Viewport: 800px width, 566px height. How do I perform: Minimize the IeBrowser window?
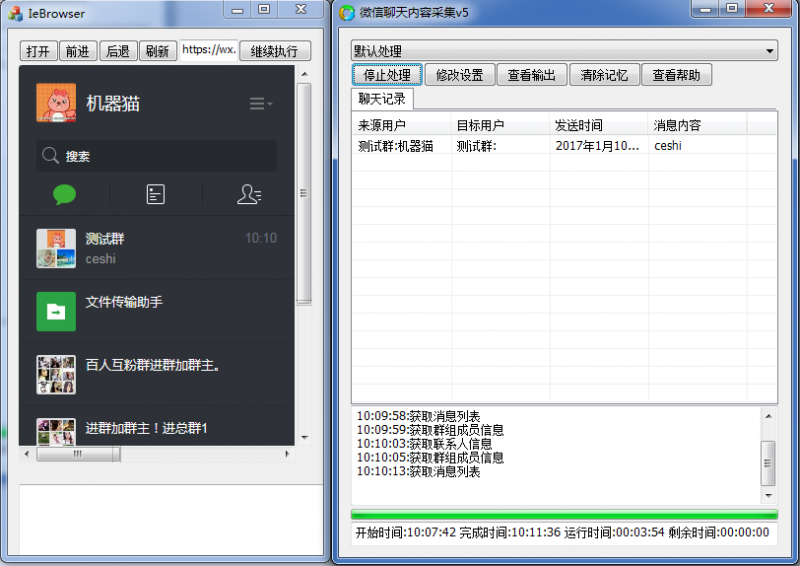[237, 9]
